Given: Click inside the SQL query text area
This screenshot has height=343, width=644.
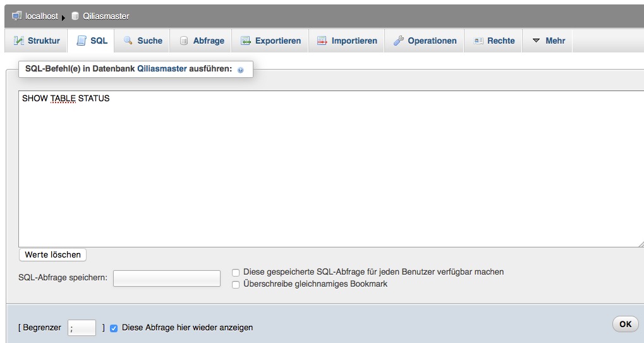Looking at the screenshot, I should coord(329,171).
